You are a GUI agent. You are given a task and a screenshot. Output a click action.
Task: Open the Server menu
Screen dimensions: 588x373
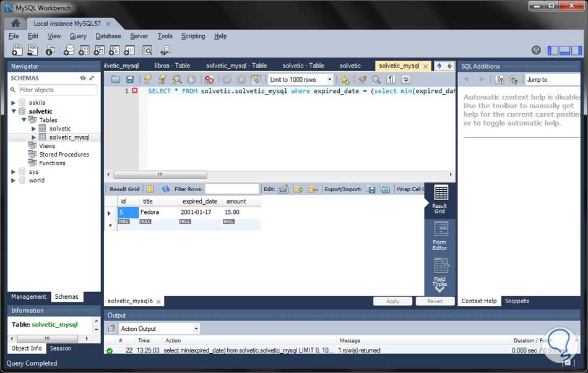[139, 36]
